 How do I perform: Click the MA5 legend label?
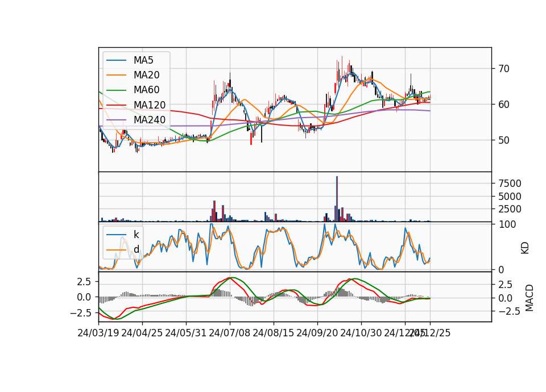point(143,60)
